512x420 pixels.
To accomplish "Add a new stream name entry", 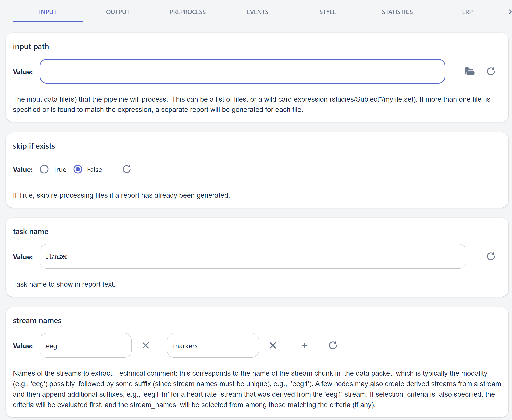I will click(x=305, y=345).
